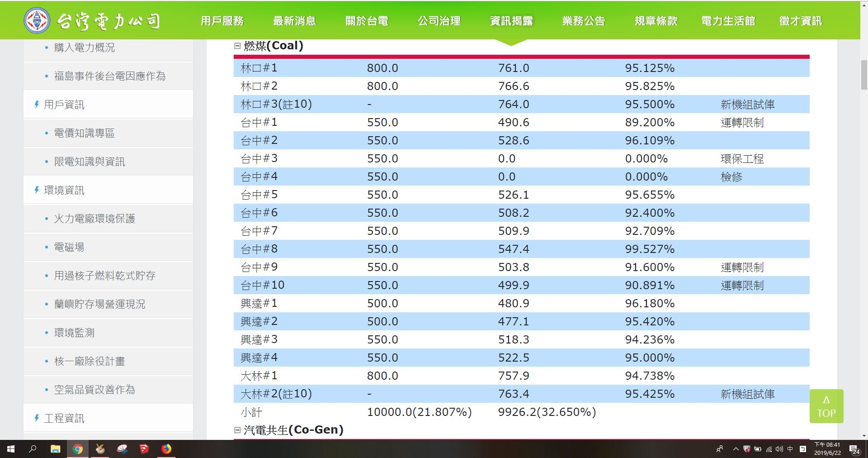
Task: Click the TOP back-to-top button
Action: (826, 406)
